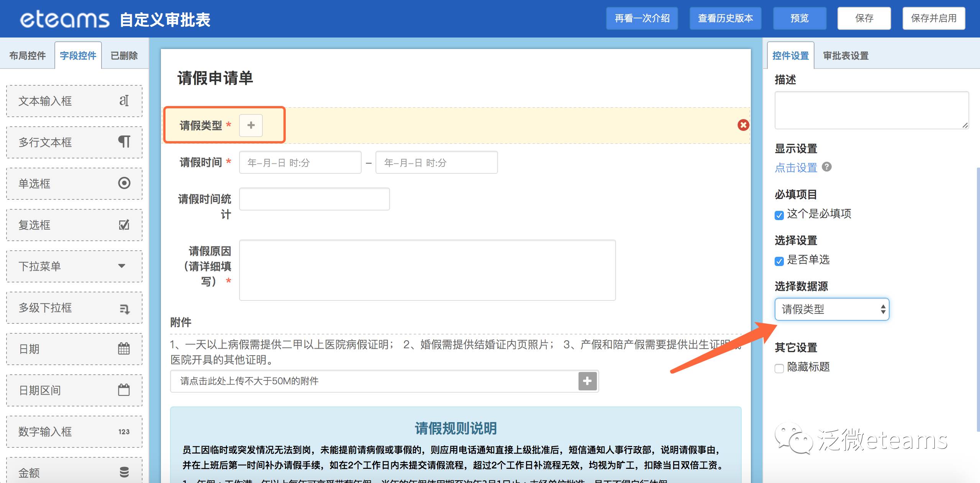Screen dimensions: 980x483
Task: Select the 日期 calendar icon control
Action: [124, 349]
